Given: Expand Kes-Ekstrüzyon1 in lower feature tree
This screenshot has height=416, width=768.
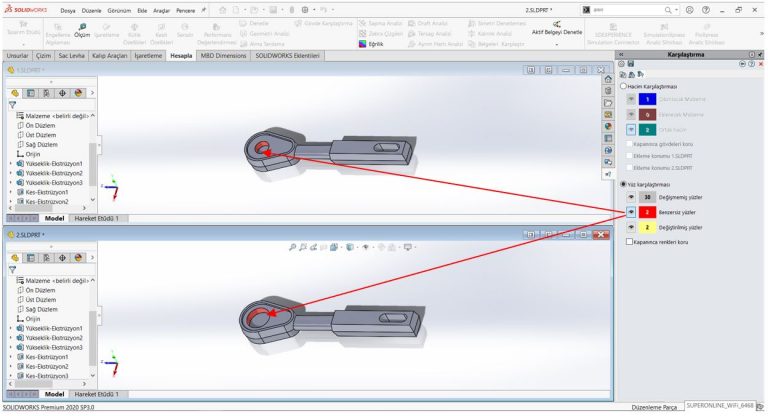Looking at the screenshot, I should click(x=10, y=357).
